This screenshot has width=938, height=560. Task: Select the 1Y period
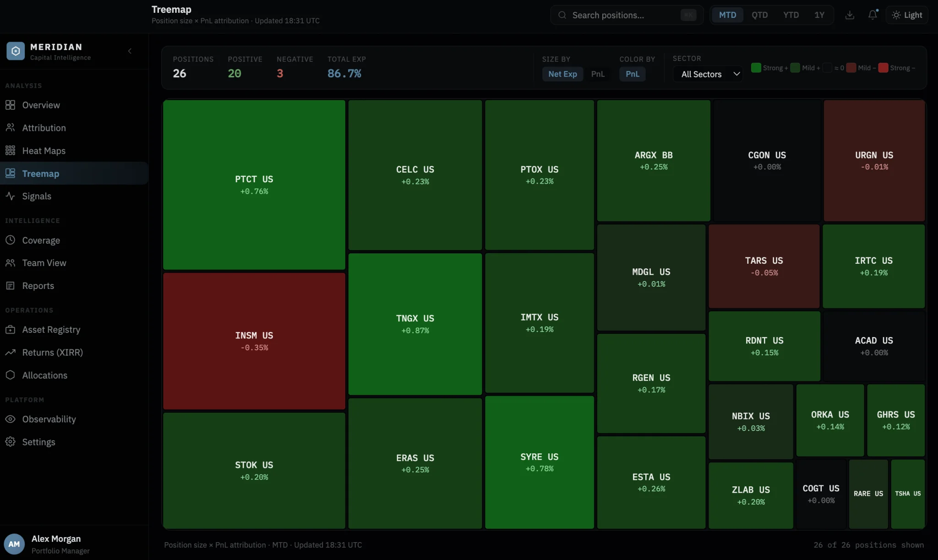click(819, 15)
